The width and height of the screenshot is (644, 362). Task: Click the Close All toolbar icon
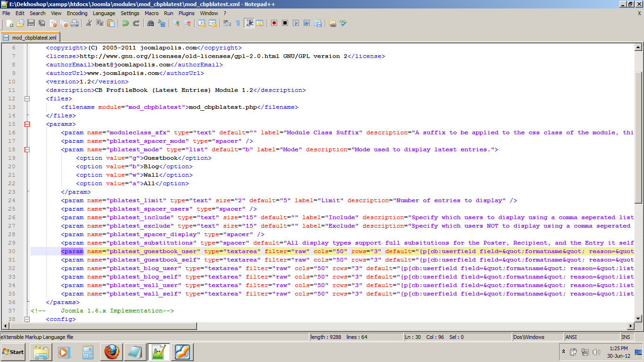(64, 23)
